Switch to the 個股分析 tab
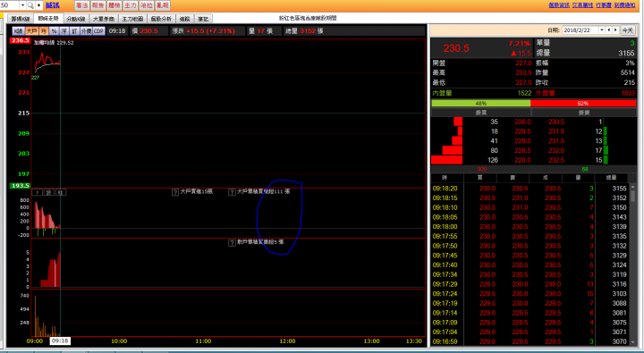644x353 pixels. pos(161,19)
